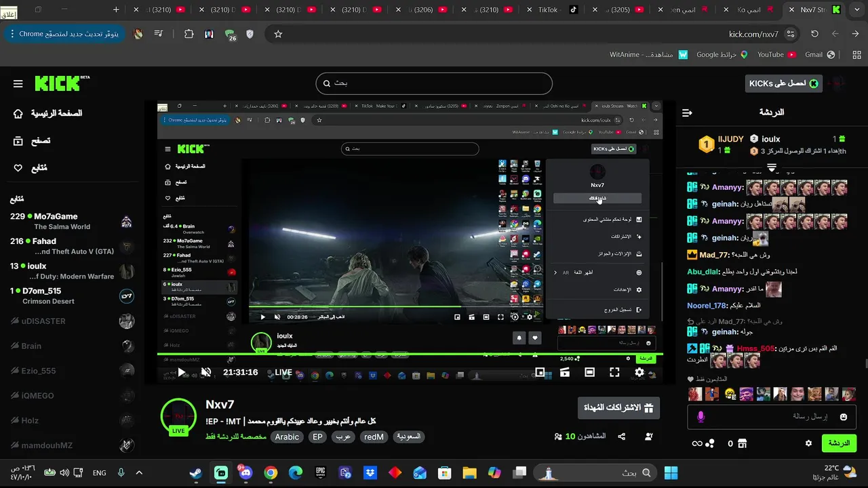Open Epic Games from the taskbar
The width and height of the screenshot is (868, 488).
[x=320, y=472]
